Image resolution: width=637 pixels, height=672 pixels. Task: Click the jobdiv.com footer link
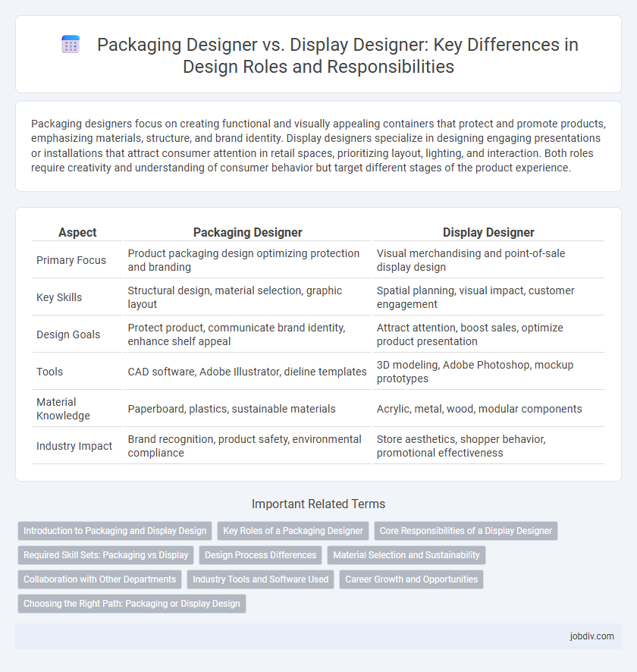click(591, 636)
